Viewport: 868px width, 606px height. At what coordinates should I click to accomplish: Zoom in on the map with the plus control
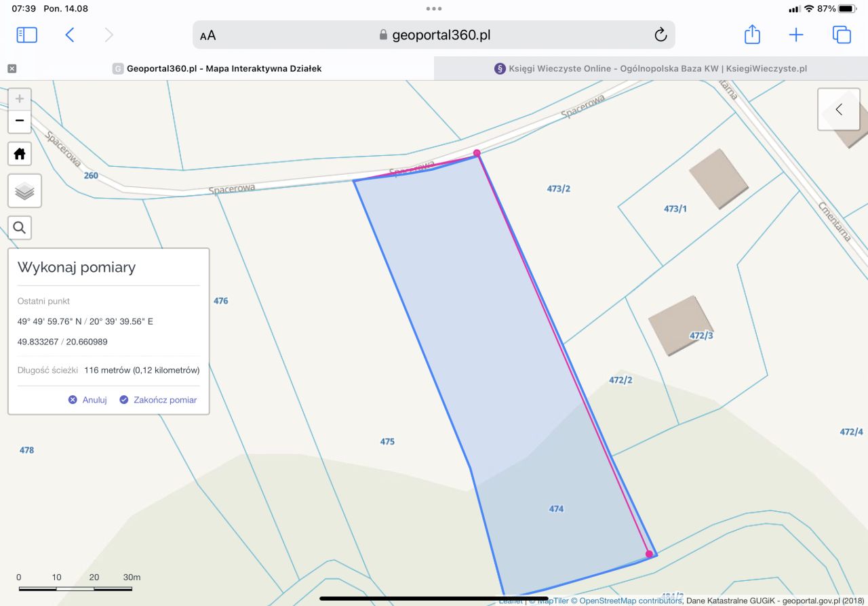pos(20,97)
